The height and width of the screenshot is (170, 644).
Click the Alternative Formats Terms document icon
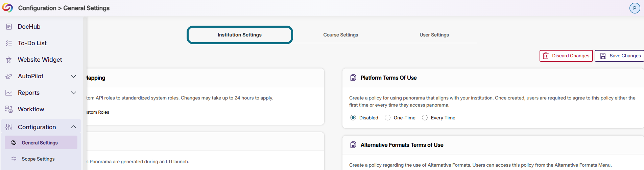point(353,145)
